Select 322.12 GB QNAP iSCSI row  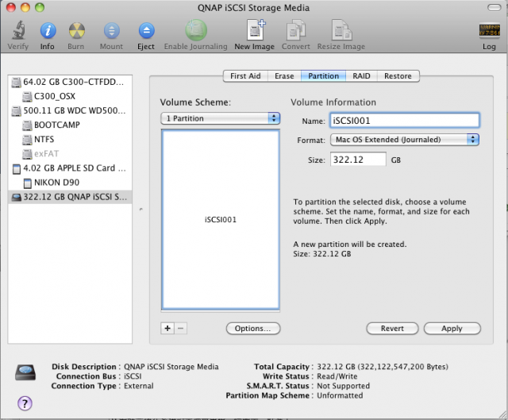70,197
